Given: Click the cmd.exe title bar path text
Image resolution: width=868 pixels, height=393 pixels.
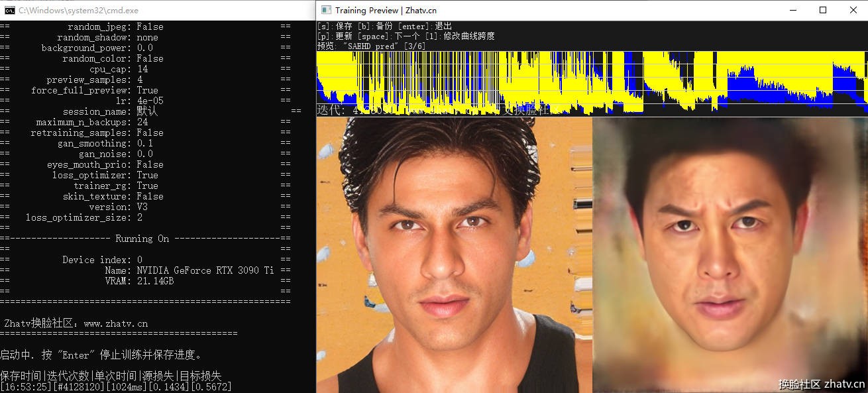Looking at the screenshot, I should point(79,10).
